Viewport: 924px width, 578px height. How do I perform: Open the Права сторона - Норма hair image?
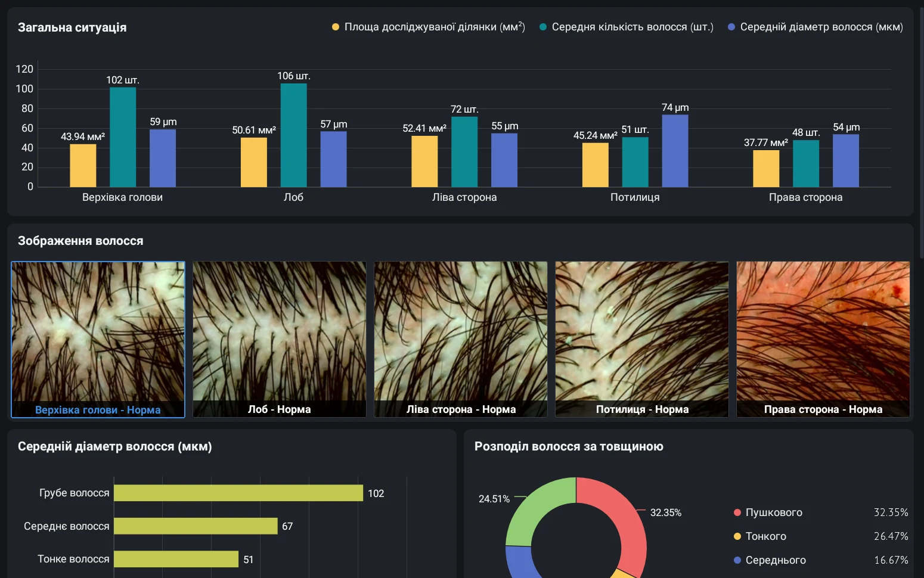coord(823,340)
